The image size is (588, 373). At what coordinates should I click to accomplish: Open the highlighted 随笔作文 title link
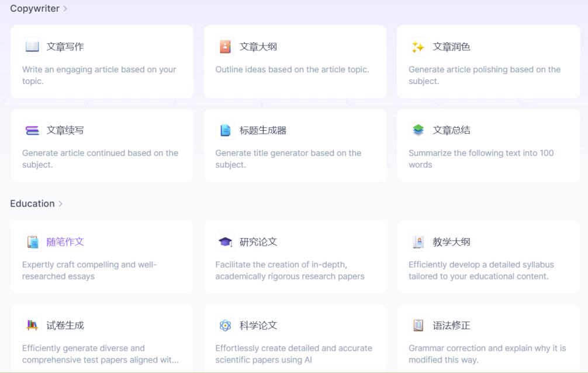[x=65, y=242]
